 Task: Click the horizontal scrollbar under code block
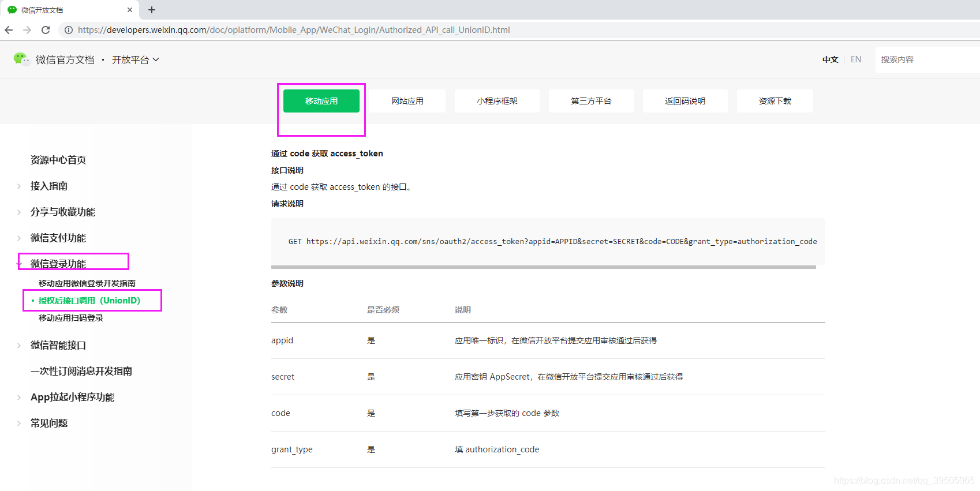click(x=544, y=267)
